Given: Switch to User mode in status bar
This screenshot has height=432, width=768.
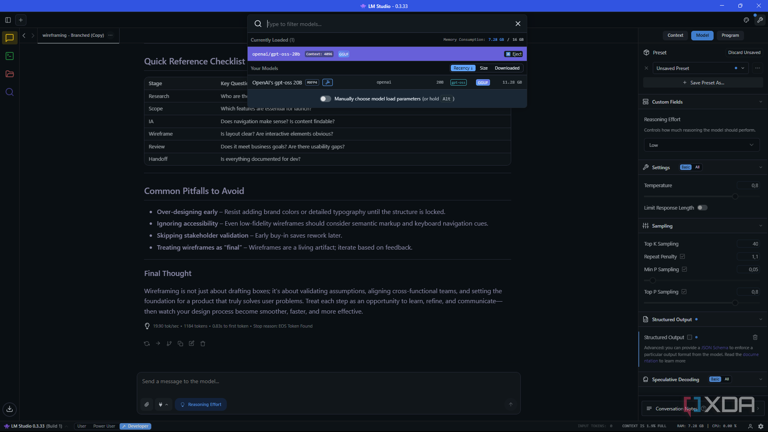Looking at the screenshot, I should [x=81, y=426].
